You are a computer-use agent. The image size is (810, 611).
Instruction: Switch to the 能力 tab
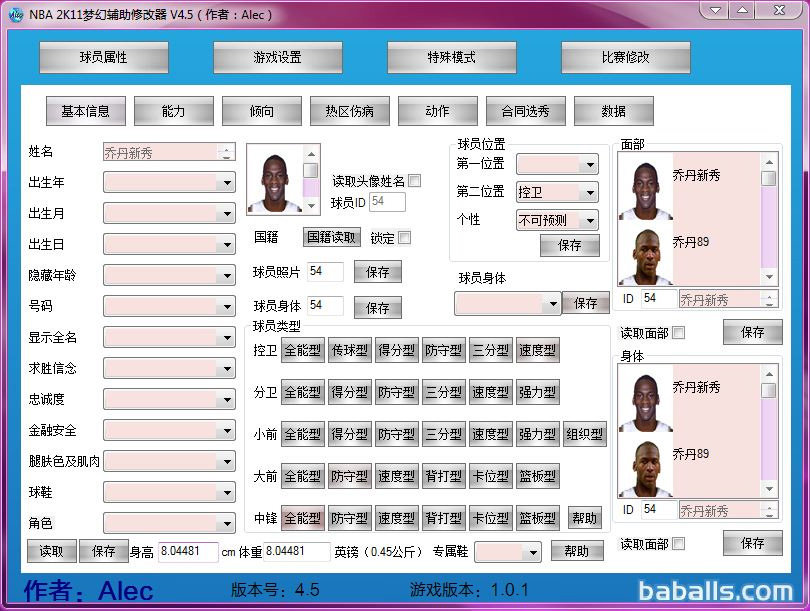(x=173, y=111)
